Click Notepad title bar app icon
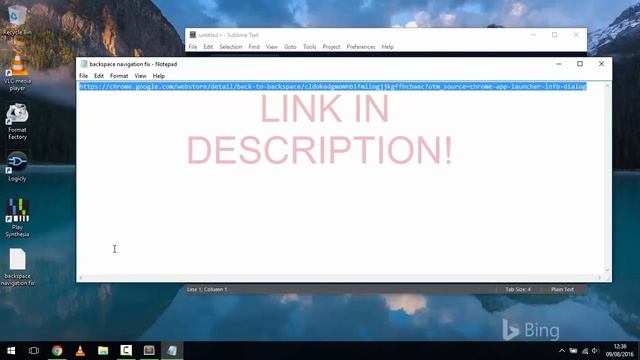The height and width of the screenshot is (360, 640). (84, 64)
